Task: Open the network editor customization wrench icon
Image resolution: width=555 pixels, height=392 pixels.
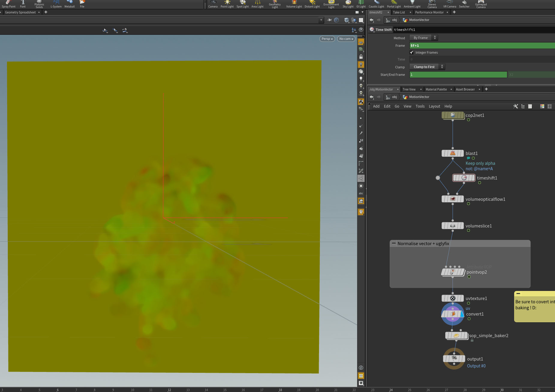Action: 516,106
